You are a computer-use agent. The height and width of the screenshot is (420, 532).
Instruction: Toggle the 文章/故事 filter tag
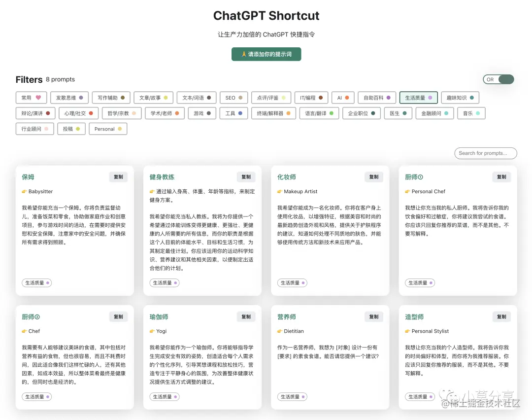pyautogui.click(x=153, y=98)
